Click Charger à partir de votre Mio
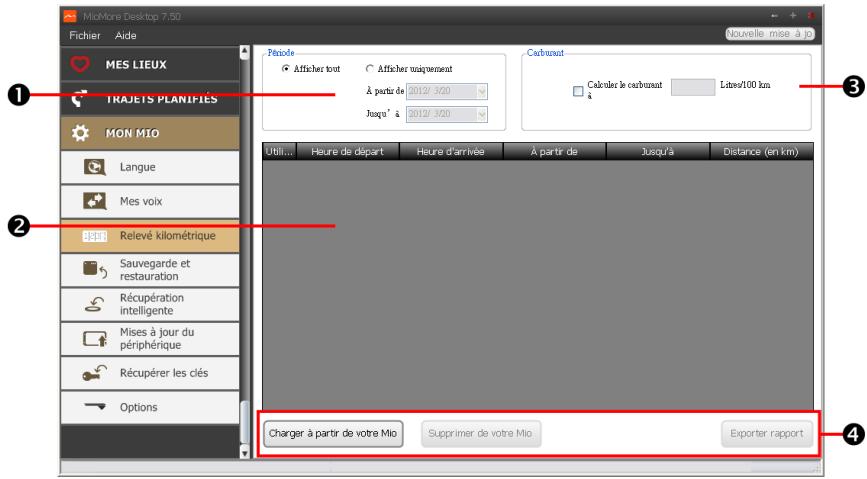867x479 pixels. (x=334, y=434)
